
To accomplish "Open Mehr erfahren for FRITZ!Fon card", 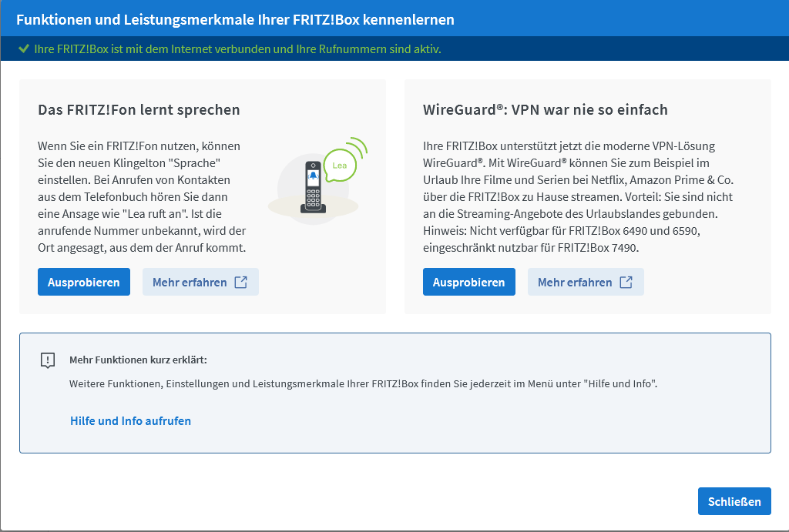I will pos(200,282).
